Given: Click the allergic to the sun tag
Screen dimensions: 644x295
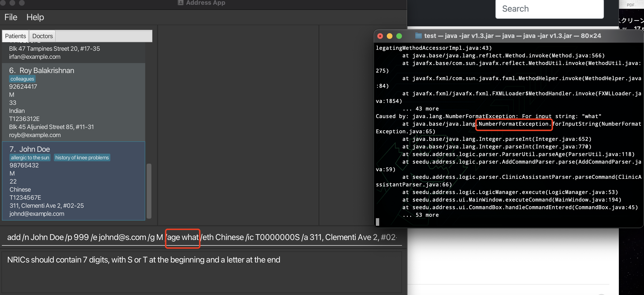Looking at the screenshot, I should point(30,158).
